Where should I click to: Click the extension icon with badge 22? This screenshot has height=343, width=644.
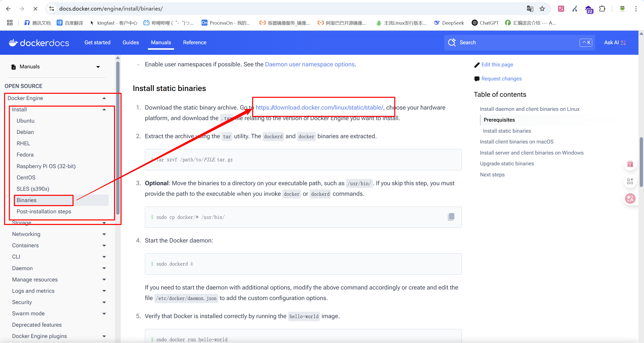(589, 9)
